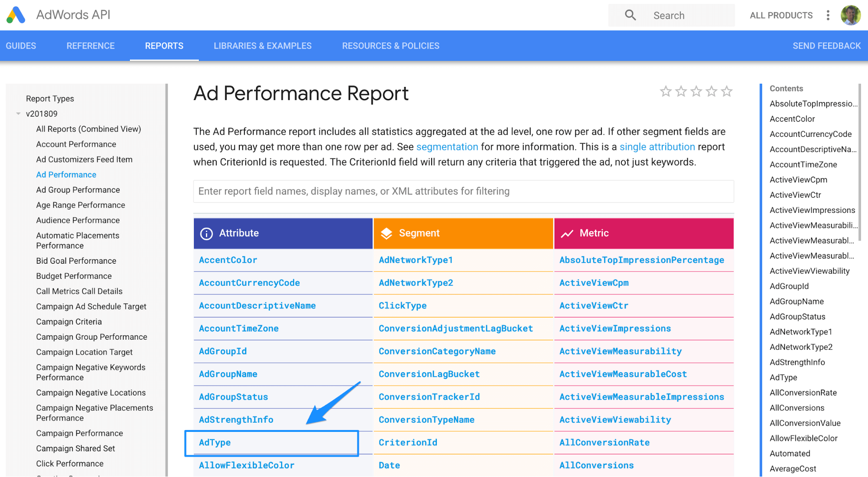This screenshot has height=477, width=868.
Task: Rate the page three stars
Action: point(696,91)
